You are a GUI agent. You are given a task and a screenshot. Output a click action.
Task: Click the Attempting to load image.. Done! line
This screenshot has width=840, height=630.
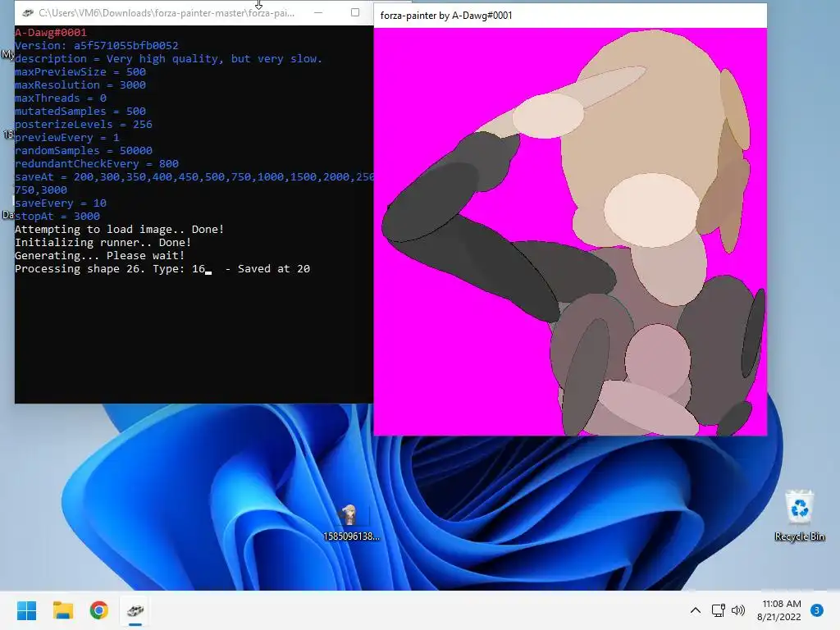tap(119, 230)
